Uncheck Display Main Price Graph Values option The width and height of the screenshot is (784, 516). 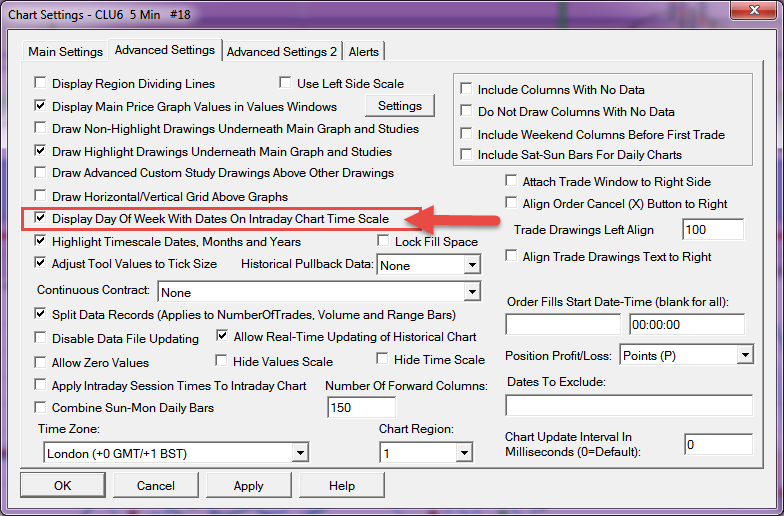pyautogui.click(x=40, y=106)
